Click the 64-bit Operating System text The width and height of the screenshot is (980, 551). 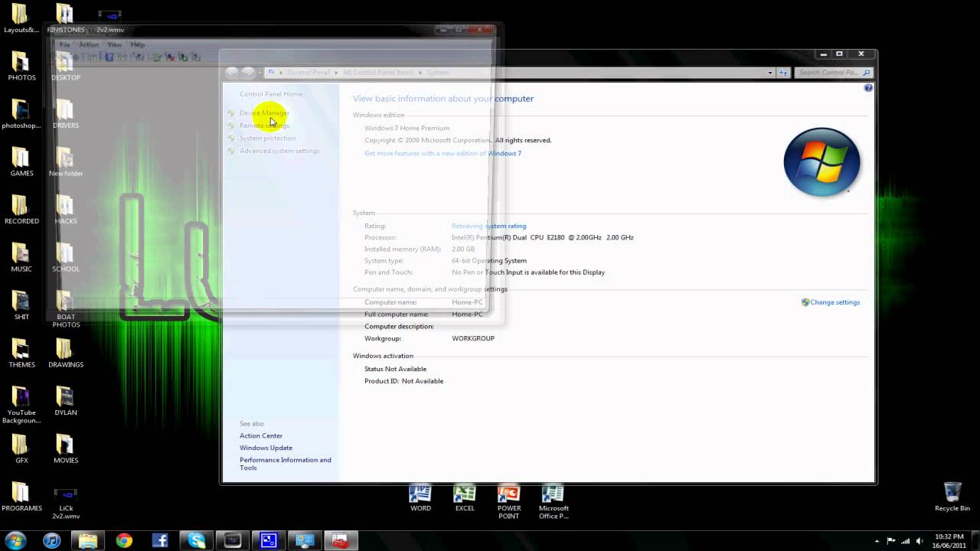click(x=488, y=260)
